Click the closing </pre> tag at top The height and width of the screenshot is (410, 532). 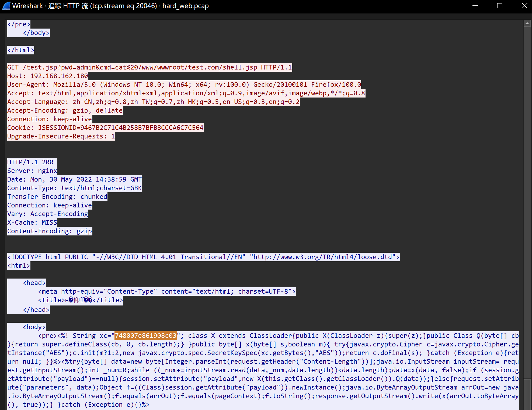tap(19, 24)
